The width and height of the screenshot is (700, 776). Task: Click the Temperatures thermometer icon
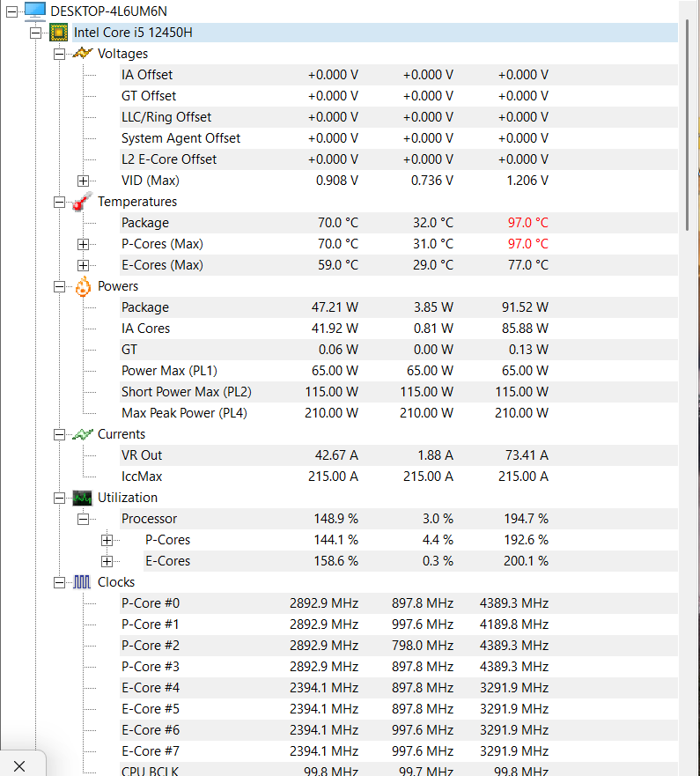point(82,202)
